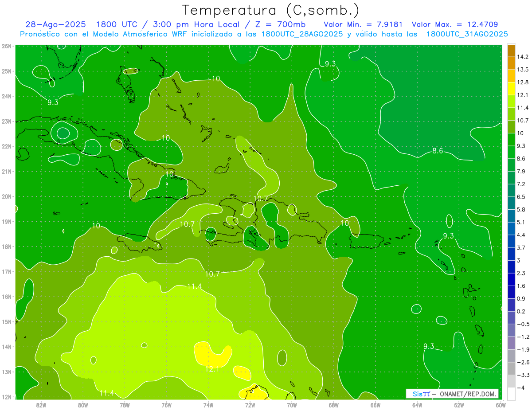Image resolution: width=532 pixels, height=411 pixels.
Task: Click the 20N latitude axis label
Action: point(7,196)
